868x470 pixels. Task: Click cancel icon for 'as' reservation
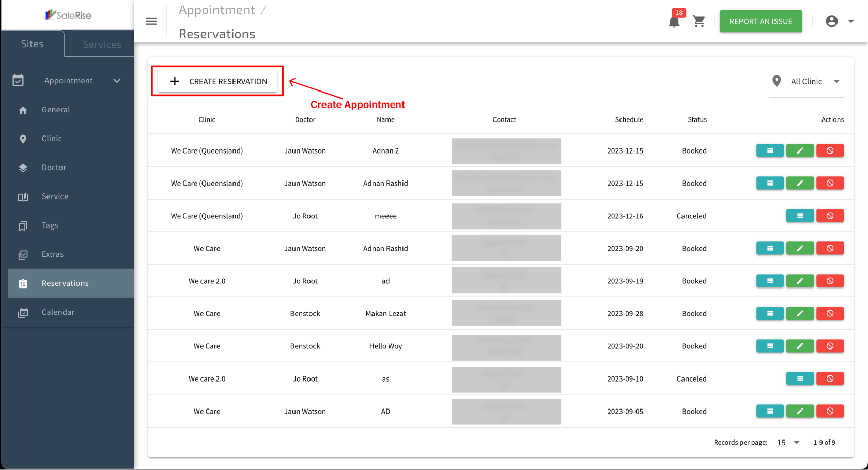(830, 378)
